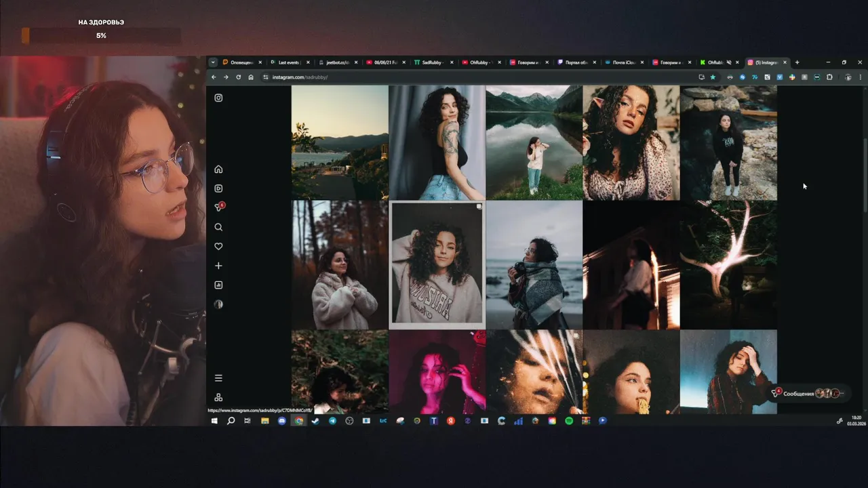Image resolution: width=868 pixels, height=488 pixels.
Task: Open Windows Start menu
Action: (x=214, y=421)
